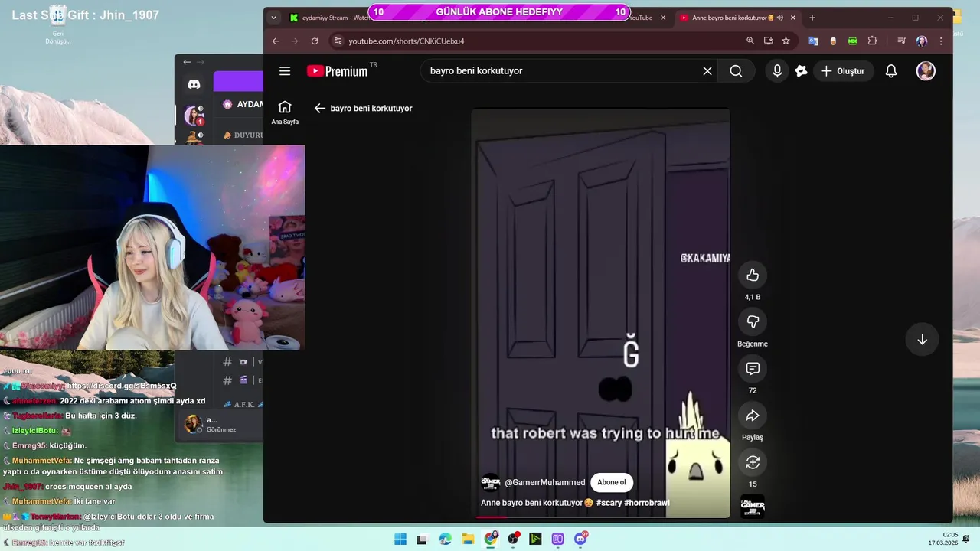980x551 pixels.
Task: Open Geri Dönüşüm recycle bin desktop icon
Action: 57,25
